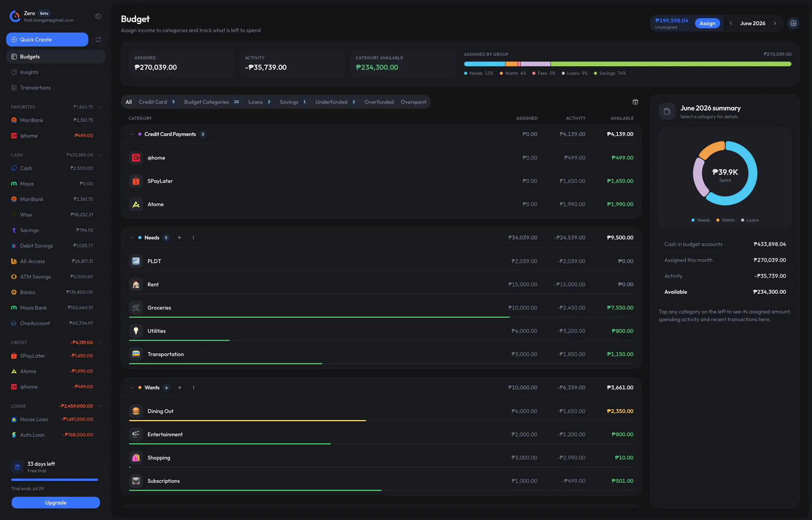Click the Zero app logo
Viewport: 812px width, 520px height.
pyautogui.click(x=15, y=16)
